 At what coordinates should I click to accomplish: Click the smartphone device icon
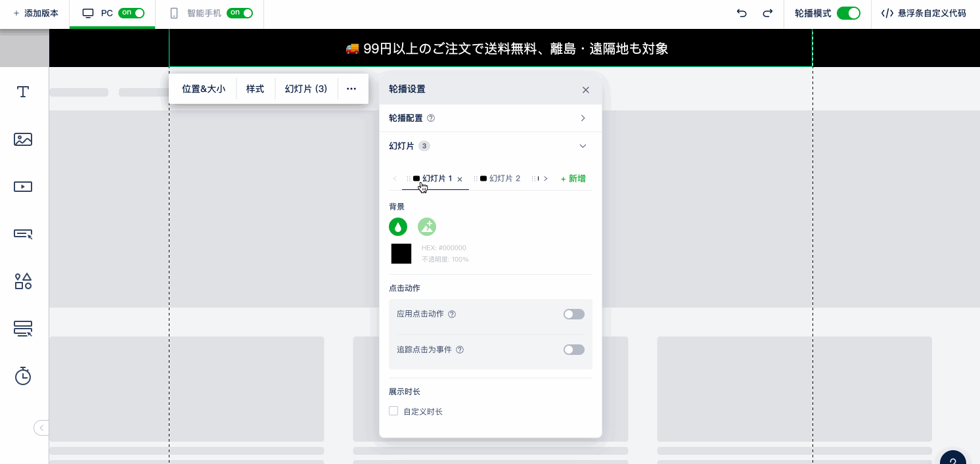(x=174, y=13)
